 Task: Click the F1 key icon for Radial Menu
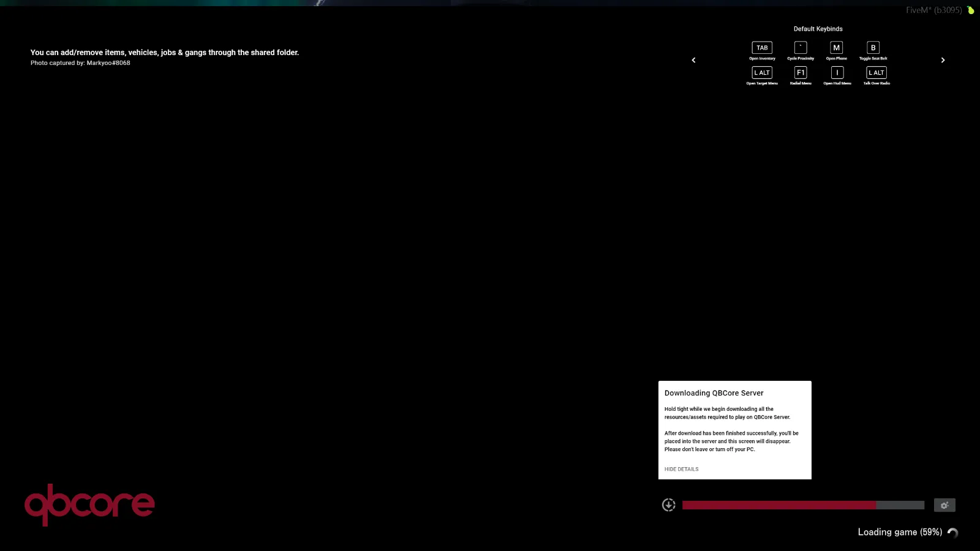click(801, 73)
